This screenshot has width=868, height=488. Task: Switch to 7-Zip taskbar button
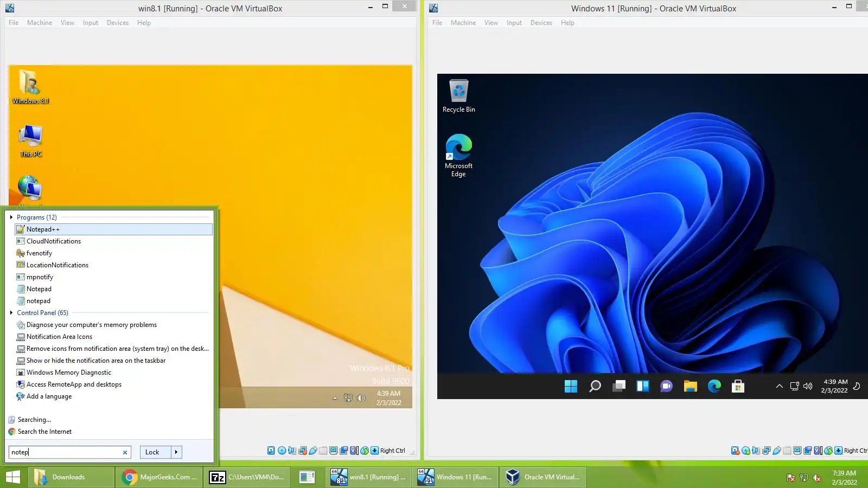pyautogui.click(x=247, y=477)
